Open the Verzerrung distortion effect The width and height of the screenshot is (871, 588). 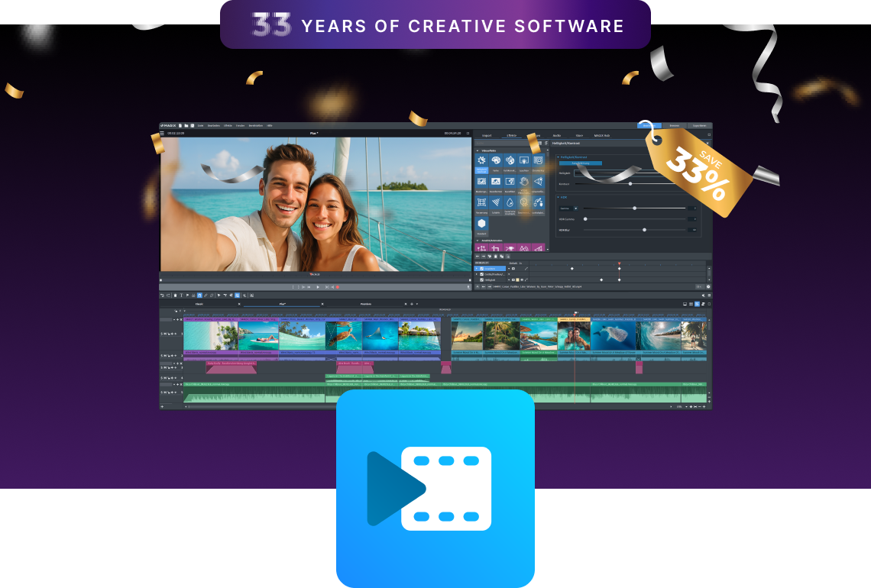483,203
